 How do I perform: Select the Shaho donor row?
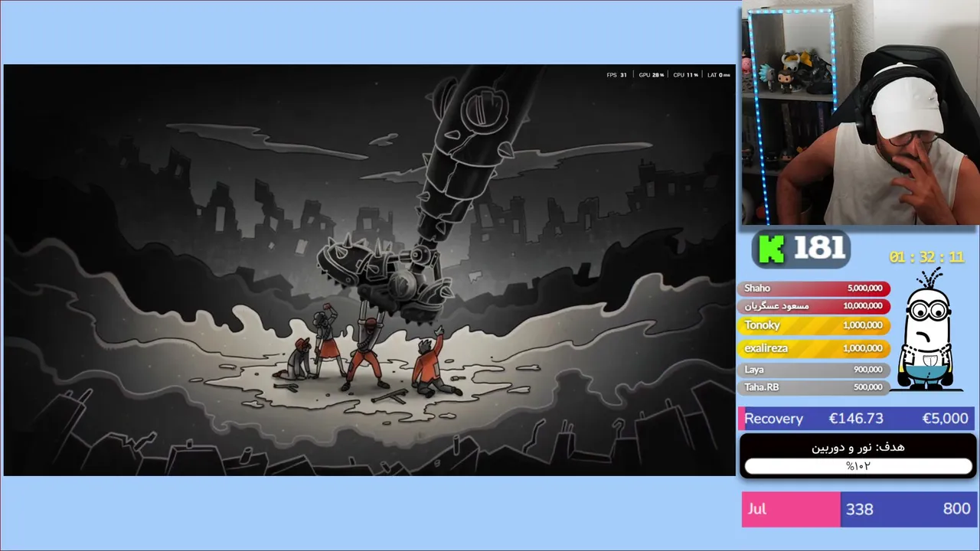point(814,288)
